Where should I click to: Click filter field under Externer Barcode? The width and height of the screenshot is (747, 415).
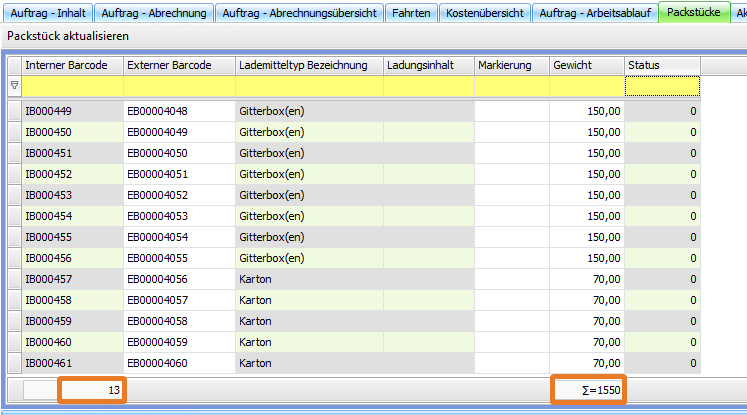tap(178, 87)
